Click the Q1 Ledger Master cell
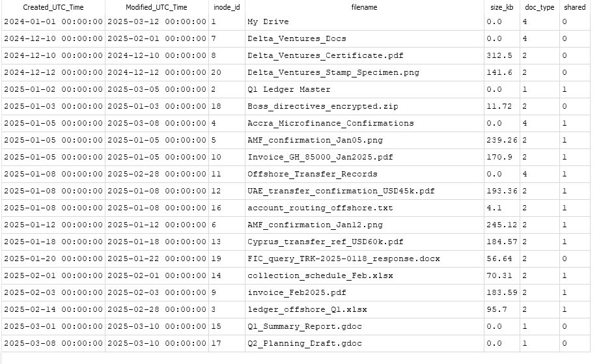The image size is (601, 364). coord(365,90)
